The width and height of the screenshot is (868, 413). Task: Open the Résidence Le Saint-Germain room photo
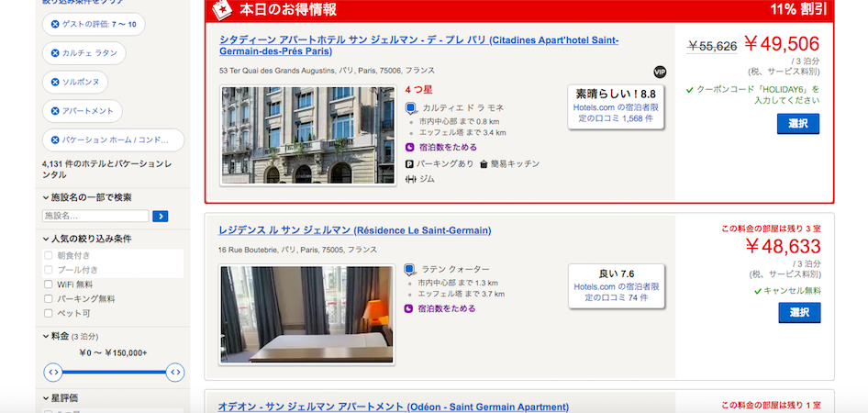[307, 315]
